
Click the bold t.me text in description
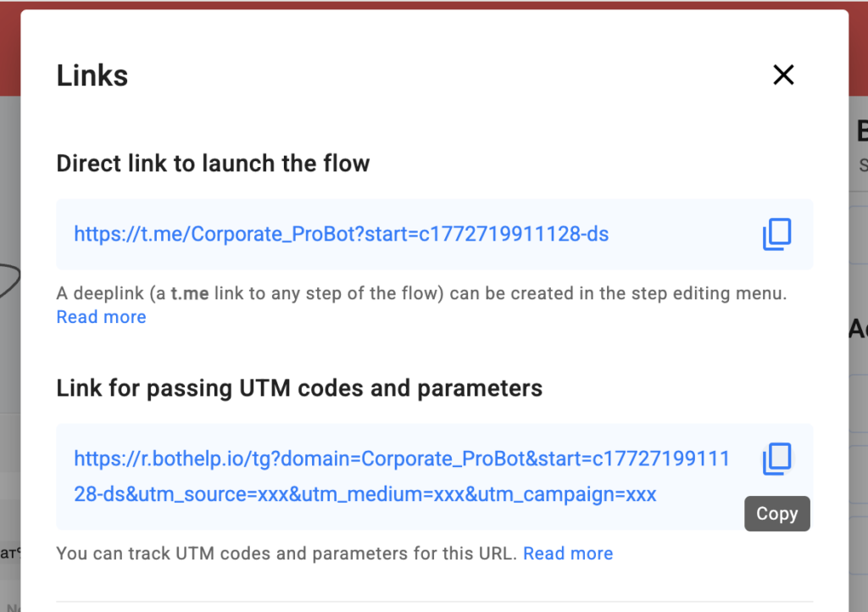191,294
